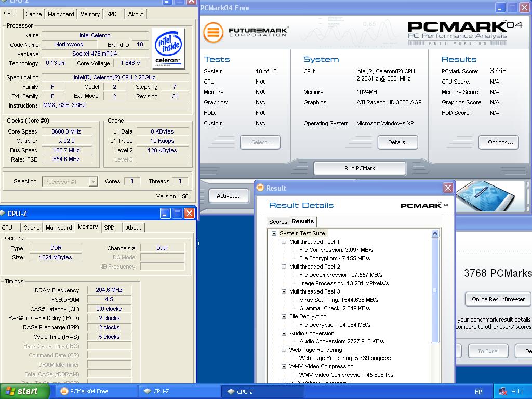The height and width of the screenshot is (399, 532).
Task: Select Image Processing: 13.231 MPixels/s row
Action: [344, 283]
